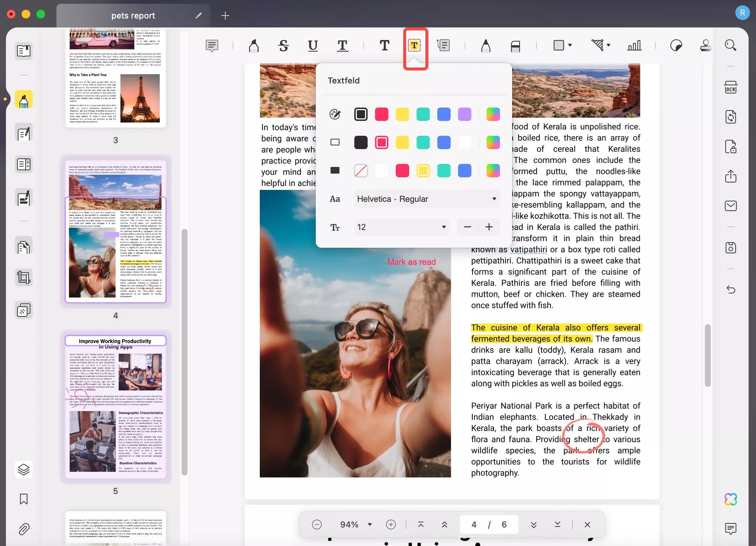This screenshot has height=546, width=756.
Task: Save the document with disk icon
Action: (x=730, y=248)
